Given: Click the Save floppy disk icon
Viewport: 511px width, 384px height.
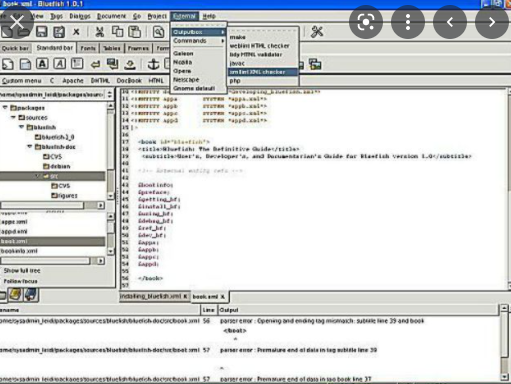Looking at the screenshot, I should click(42, 32).
